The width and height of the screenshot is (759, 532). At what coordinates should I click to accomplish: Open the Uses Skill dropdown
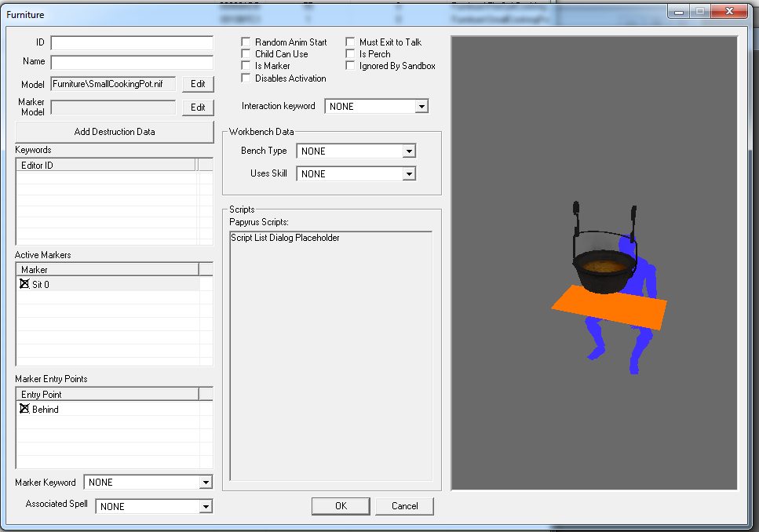(408, 174)
